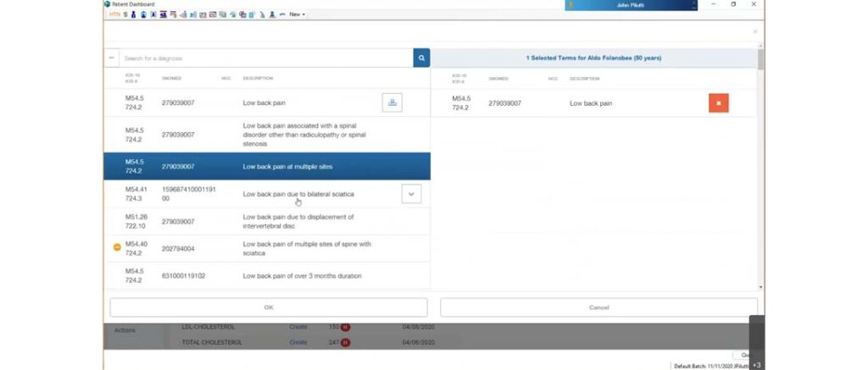Click orange minus icon on M54.40 row

coord(117,247)
